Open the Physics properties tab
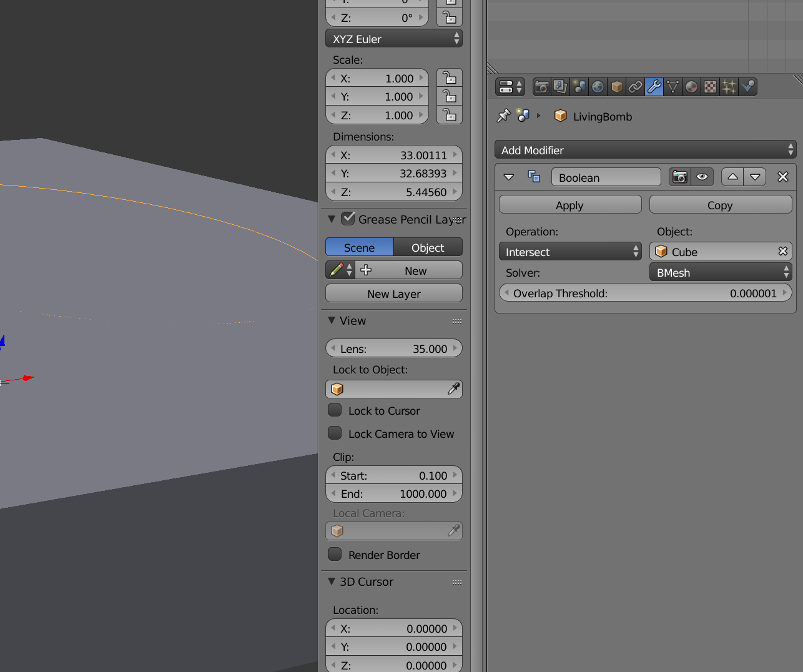803x672 pixels. pos(747,87)
